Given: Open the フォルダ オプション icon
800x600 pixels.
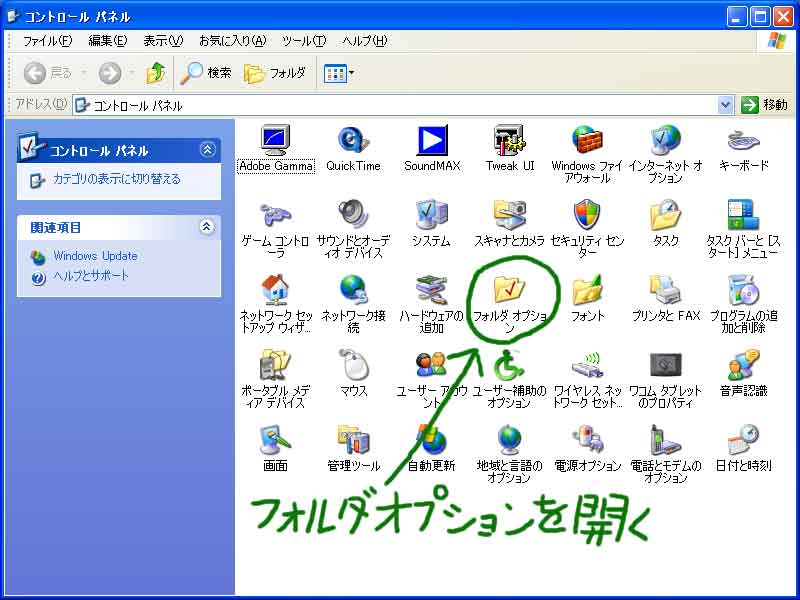Looking at the screenshot, I should pyautogui.click(x=510, y=293).
